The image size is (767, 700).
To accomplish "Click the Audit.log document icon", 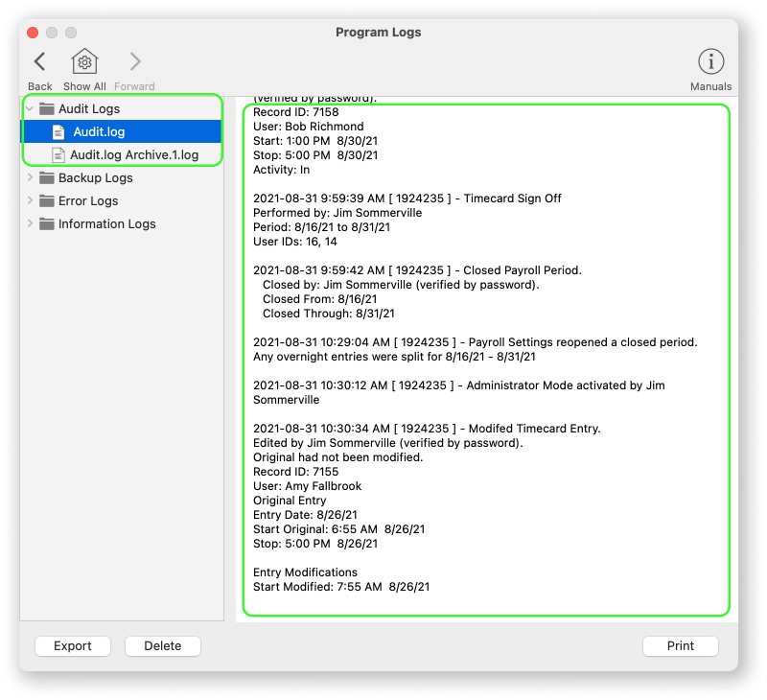I will (58, 132).
